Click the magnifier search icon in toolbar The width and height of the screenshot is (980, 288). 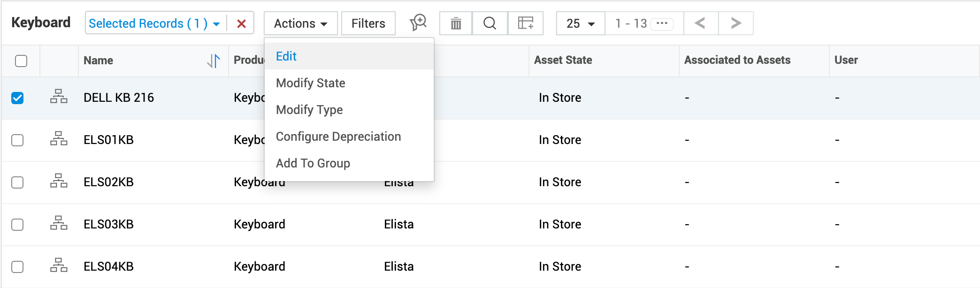tap(490, 23)
